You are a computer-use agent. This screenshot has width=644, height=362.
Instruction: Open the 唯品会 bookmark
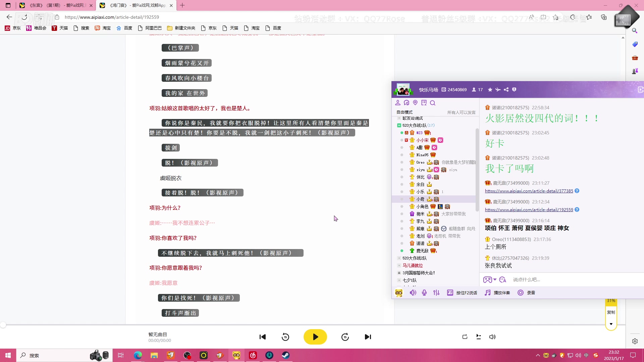point(37,28)
